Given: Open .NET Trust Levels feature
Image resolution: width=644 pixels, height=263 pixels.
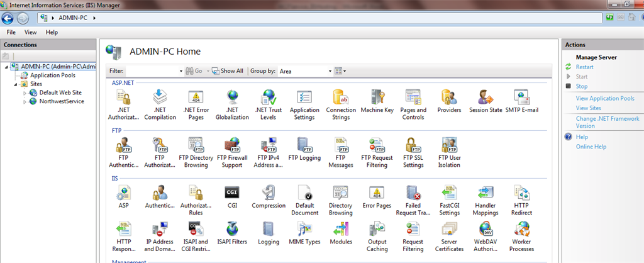Looking at the screenshot, I should [x=268, y=105].
